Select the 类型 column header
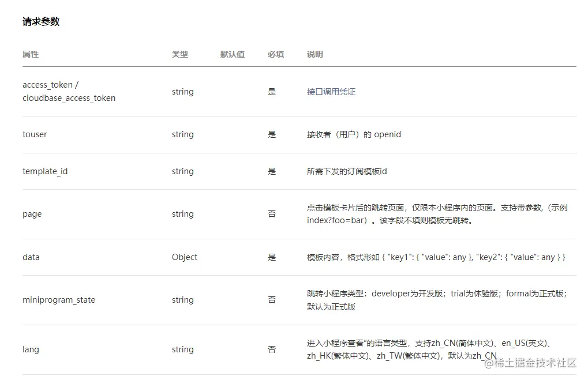The image size is (588, 380). tap(180, 54)
